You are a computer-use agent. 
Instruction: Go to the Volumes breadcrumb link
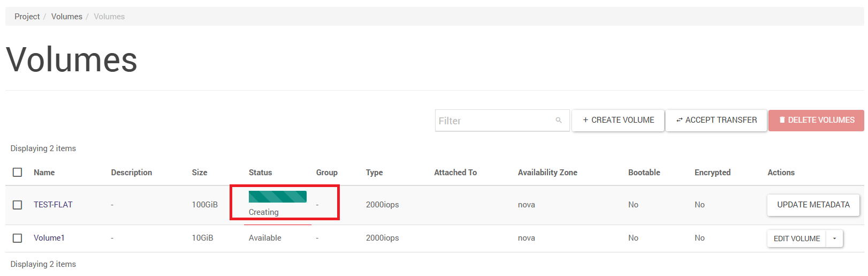coord(67,17)
